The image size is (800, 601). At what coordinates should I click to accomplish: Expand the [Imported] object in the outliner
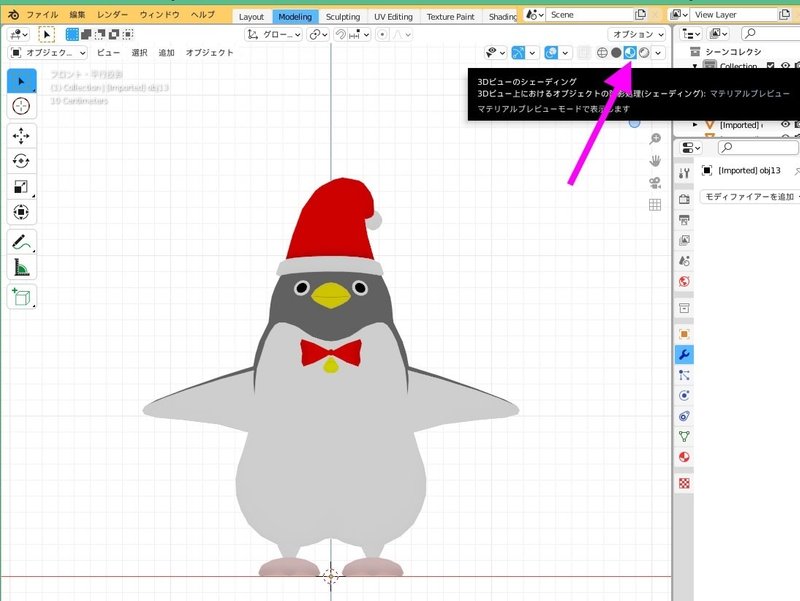pyautogui.click(x=695, y=124)
